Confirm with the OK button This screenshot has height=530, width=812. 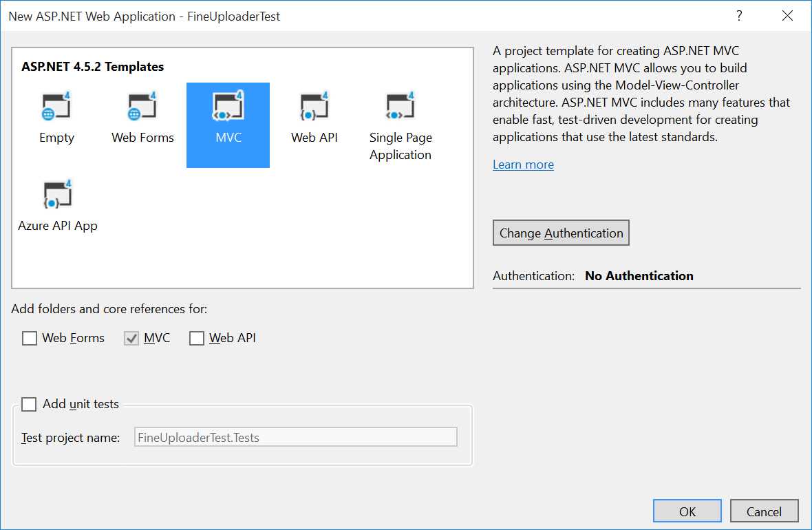(687, 511)
